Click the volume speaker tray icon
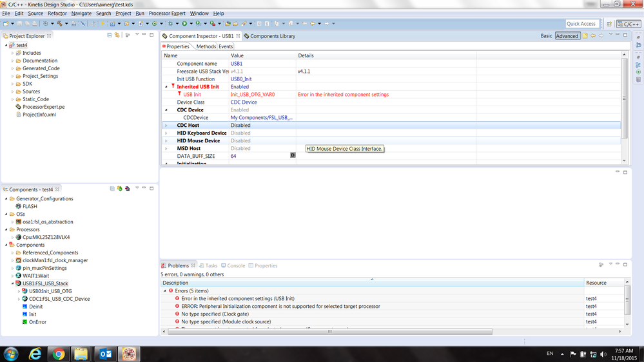Image resolution: width=644 pixels, height=362 pixels. click(x=603, y=354)
